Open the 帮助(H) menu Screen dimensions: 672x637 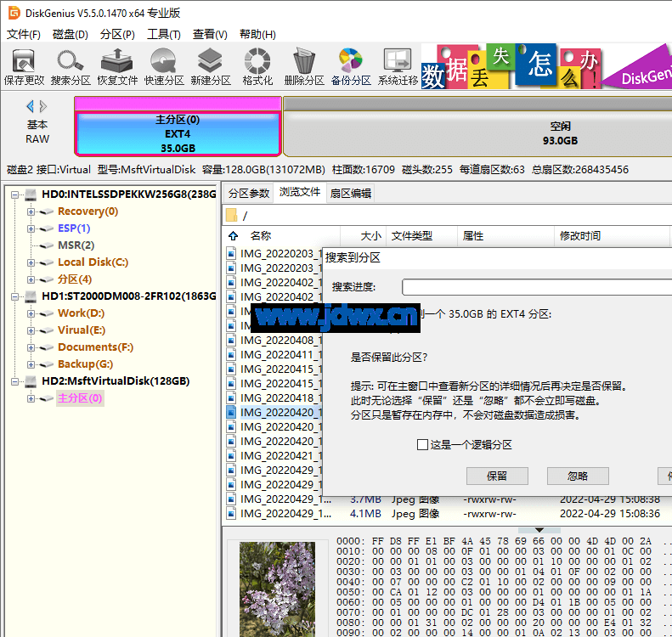[x=257, y=34]
